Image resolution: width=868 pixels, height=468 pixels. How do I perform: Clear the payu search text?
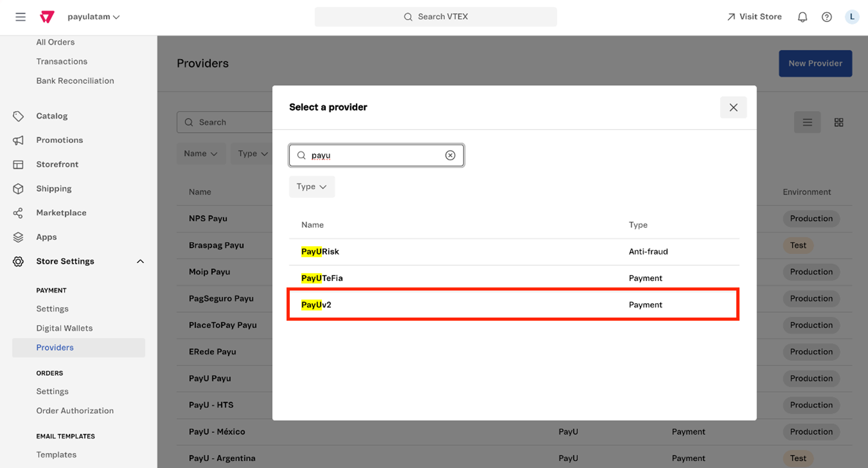pyautogui.click(x=450, y=155)
